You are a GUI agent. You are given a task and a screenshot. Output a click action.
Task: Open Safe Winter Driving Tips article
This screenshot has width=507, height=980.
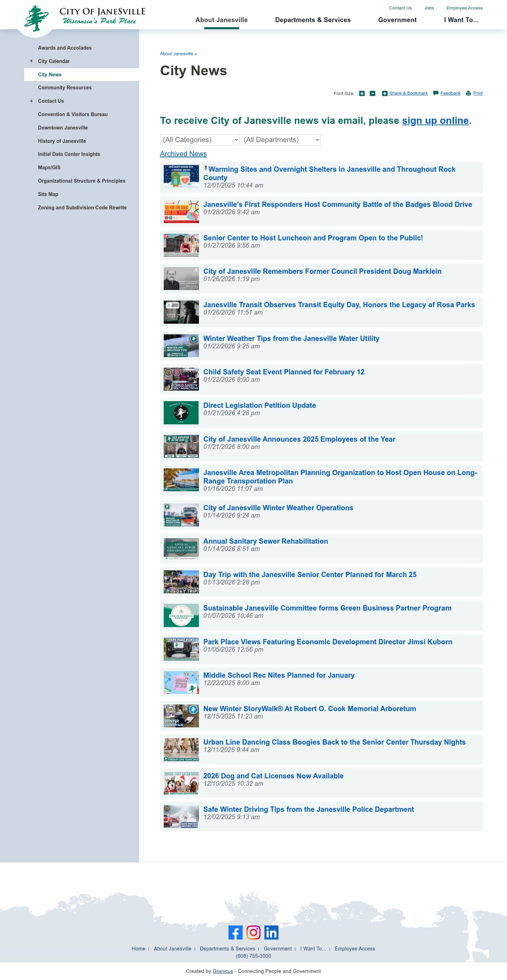click(308, 809)
